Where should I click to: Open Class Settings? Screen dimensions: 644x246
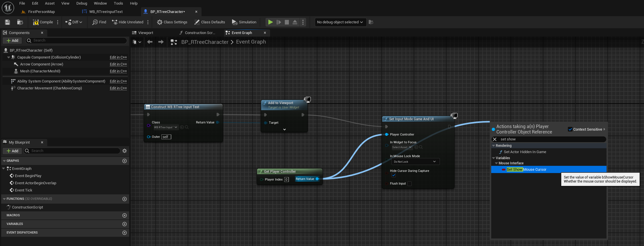[172, 22]
